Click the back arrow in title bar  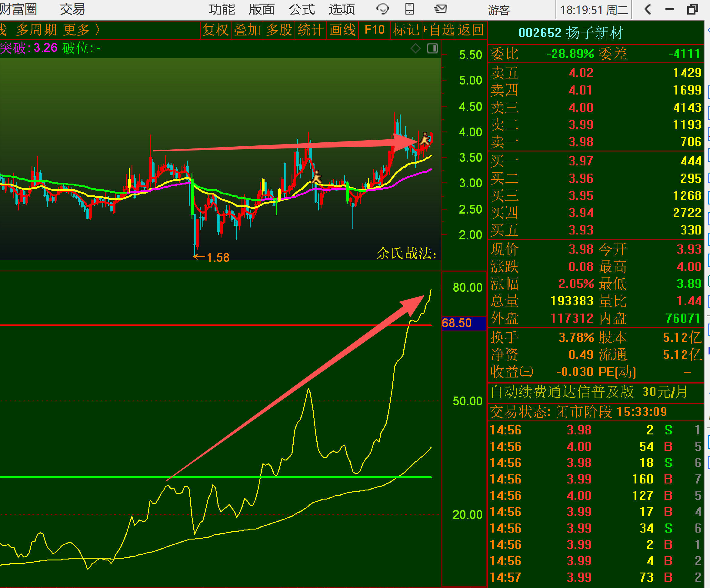coord(648,9)
